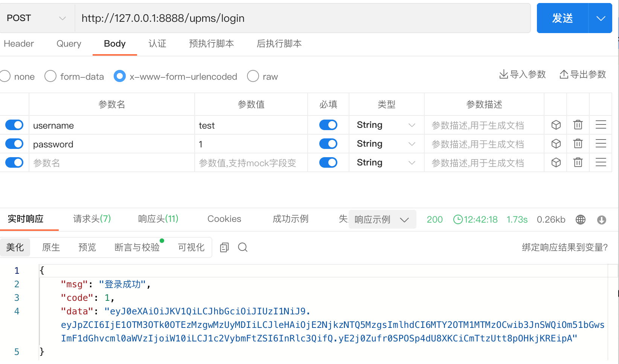The width and height of the screenshot is (619, 364).
Task: Click the "登录成功" msg value
Action: click(x=122, y=284)
